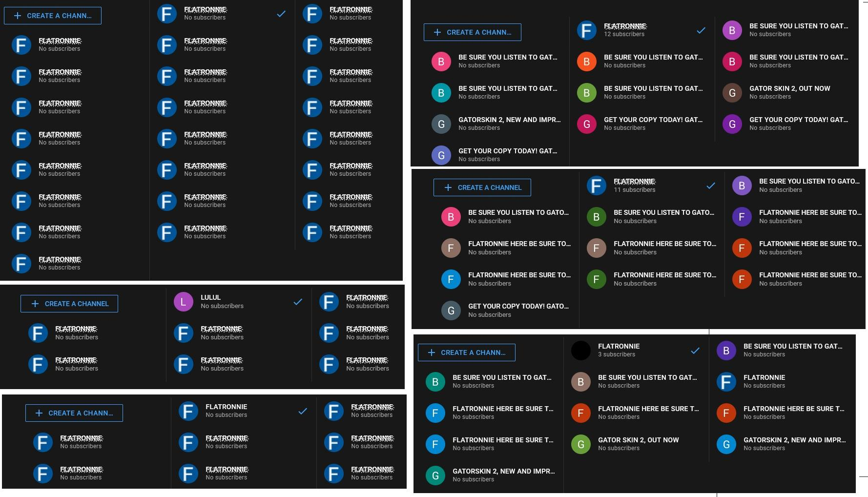Select the red-pink G avatar of GET YOUR COPY TODAY
Screen dimensions: 868x497
point(587,124)
